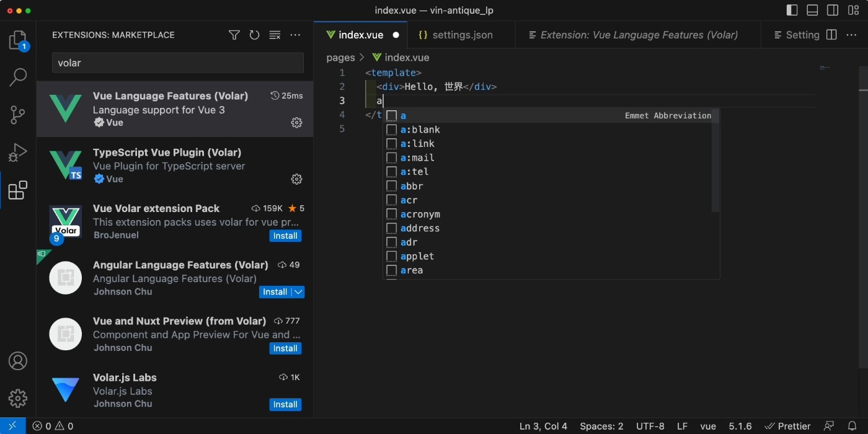The height and width of the screenshot is (434, 868).
Task: Click line number 2 in gutter
Action: tap(342, 87)
